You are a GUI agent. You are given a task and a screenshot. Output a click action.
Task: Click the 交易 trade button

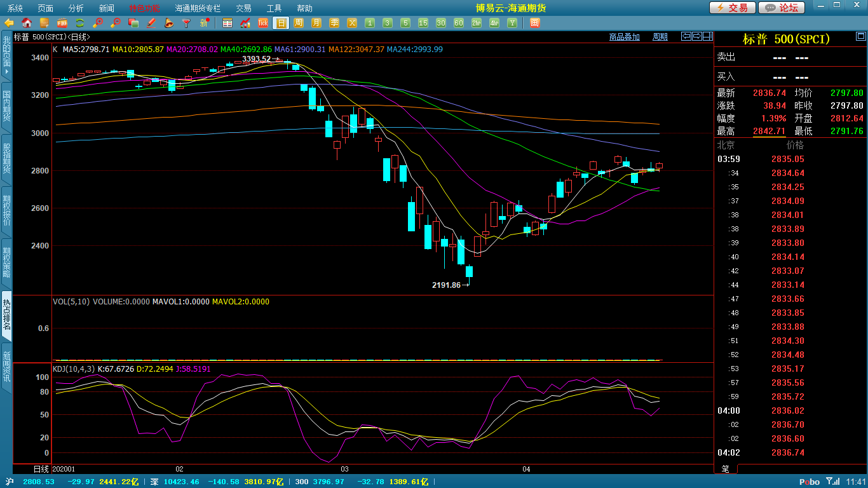coord(733,8)
